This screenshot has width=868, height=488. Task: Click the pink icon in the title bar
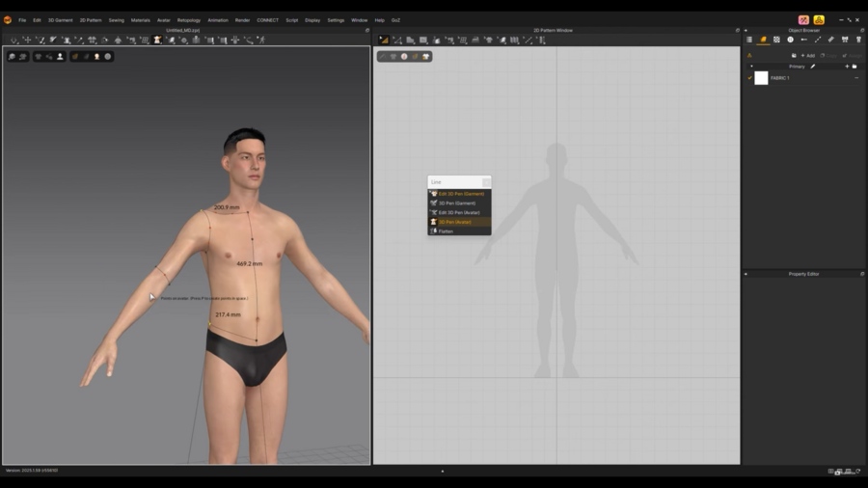click(803, 19)
